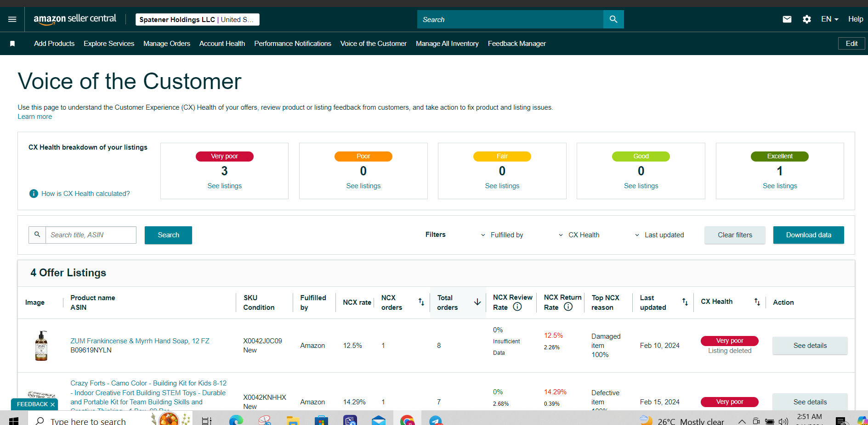Viewport: 868px width, 425px height.
Task: Open Performance Notifications
Action: (x=293, y=44)
